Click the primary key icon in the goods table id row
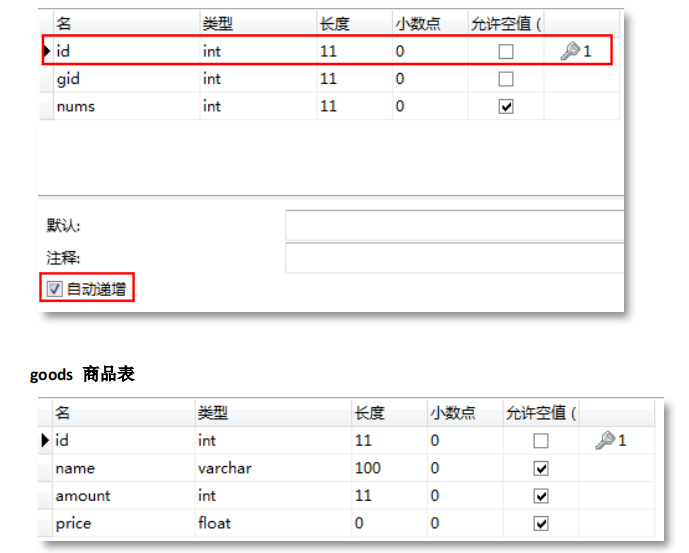The image size is (689, 553). pyautogui.click(x=605, y=440)
